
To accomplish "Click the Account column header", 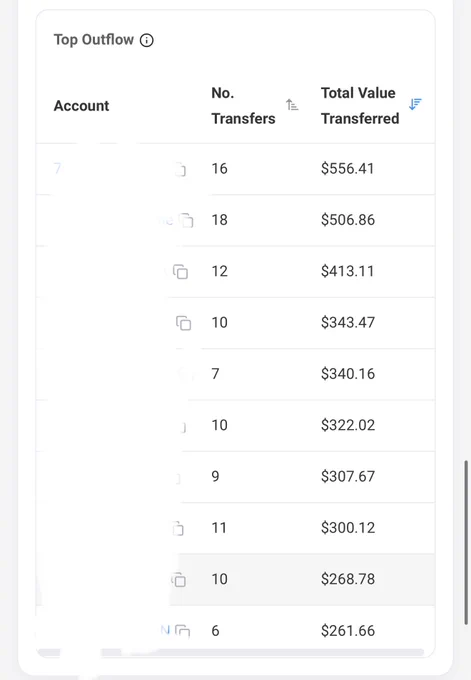I will pos(82,106).
